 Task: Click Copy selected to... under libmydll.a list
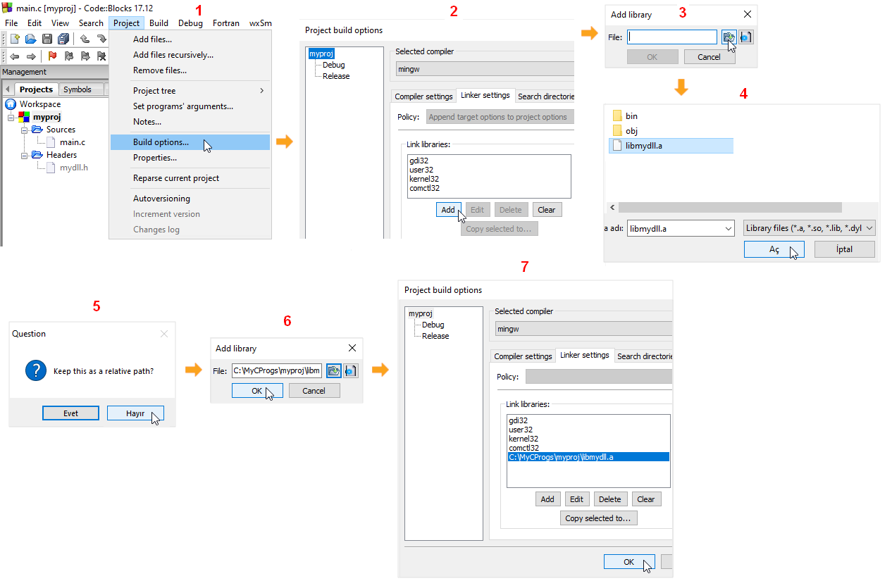pyautogui.click(x=599, y=518)
